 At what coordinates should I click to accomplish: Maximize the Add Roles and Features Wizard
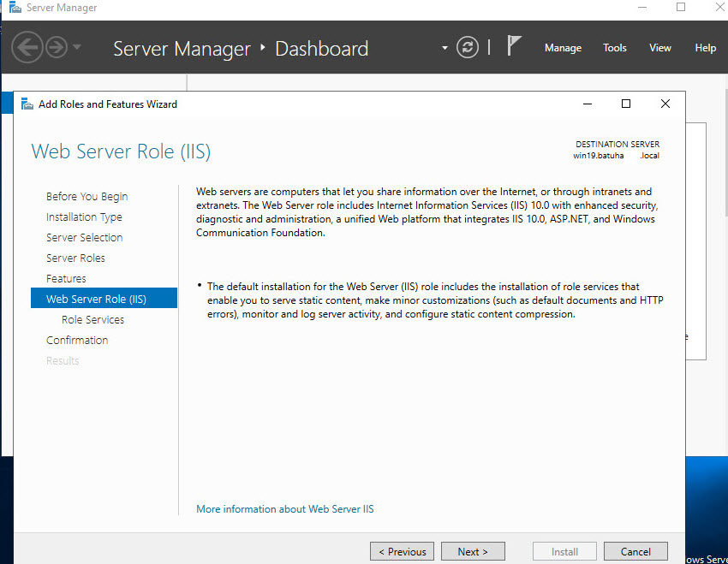coord(626,104)
